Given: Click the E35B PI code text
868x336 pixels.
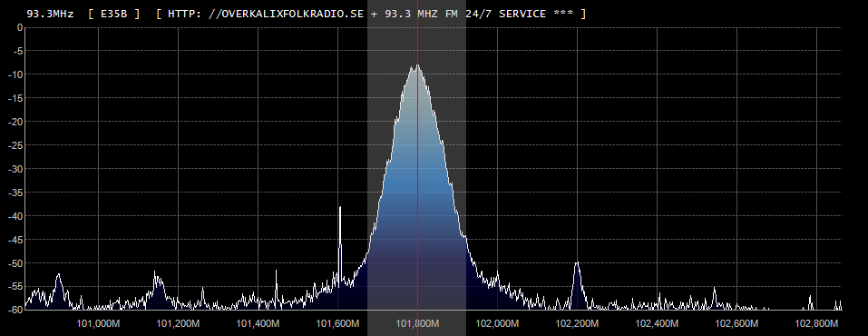Looking at the screenshot, I should point(114,14).
